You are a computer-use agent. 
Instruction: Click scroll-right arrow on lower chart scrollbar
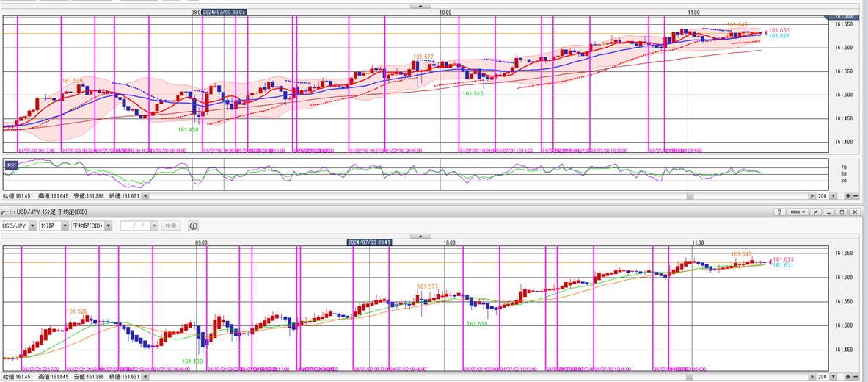click(812, 376)
